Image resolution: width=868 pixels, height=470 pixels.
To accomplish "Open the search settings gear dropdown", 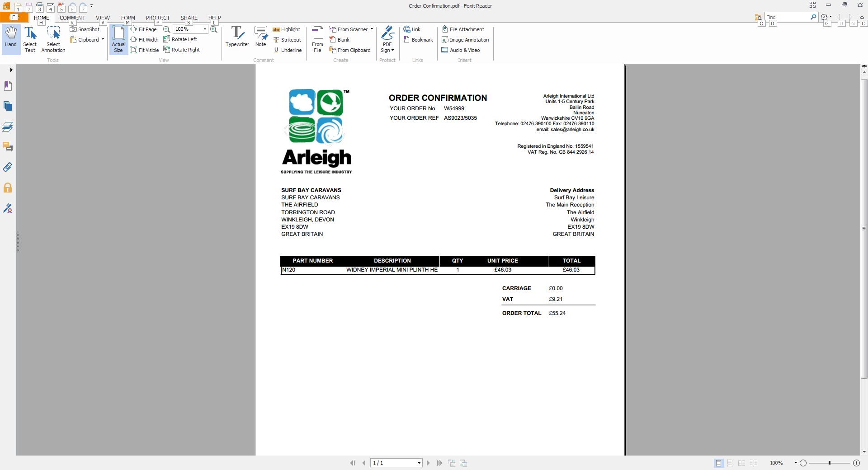I will point(826,17).
